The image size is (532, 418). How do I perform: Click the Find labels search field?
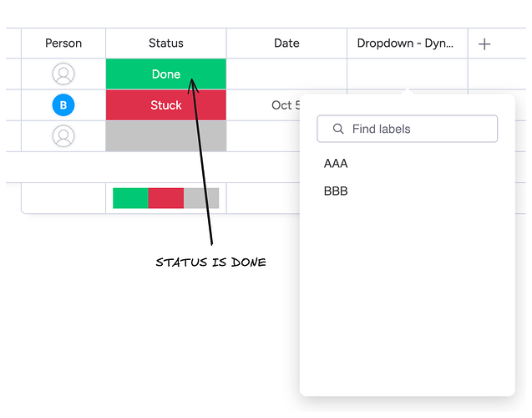coord(408,129)
